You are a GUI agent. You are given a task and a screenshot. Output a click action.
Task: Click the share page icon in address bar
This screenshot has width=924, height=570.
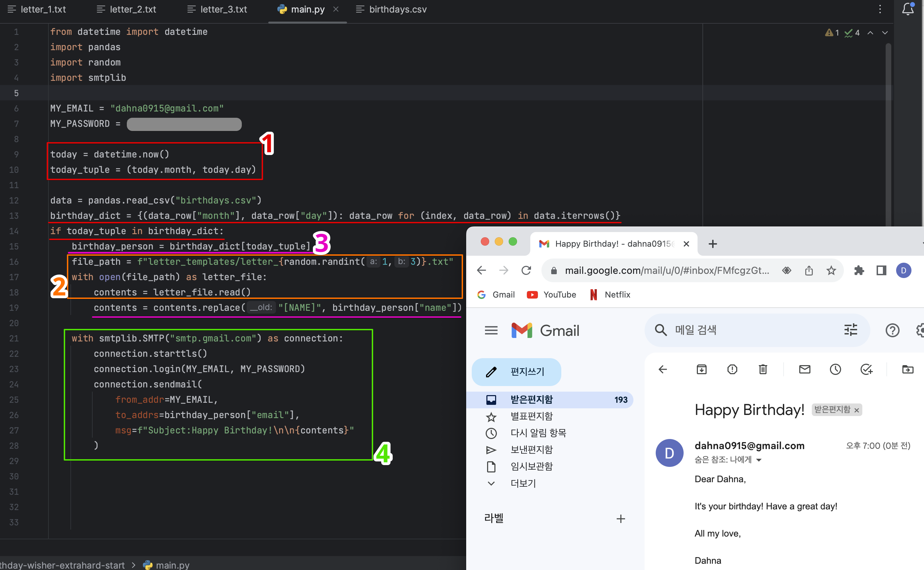tap(809, 270)
